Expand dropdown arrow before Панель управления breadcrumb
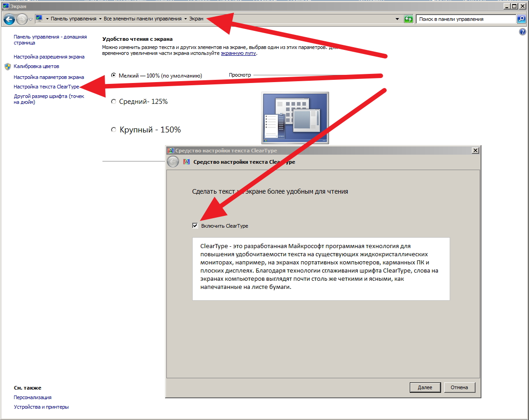The image size is (529, 420). click(x=47, y=19)
